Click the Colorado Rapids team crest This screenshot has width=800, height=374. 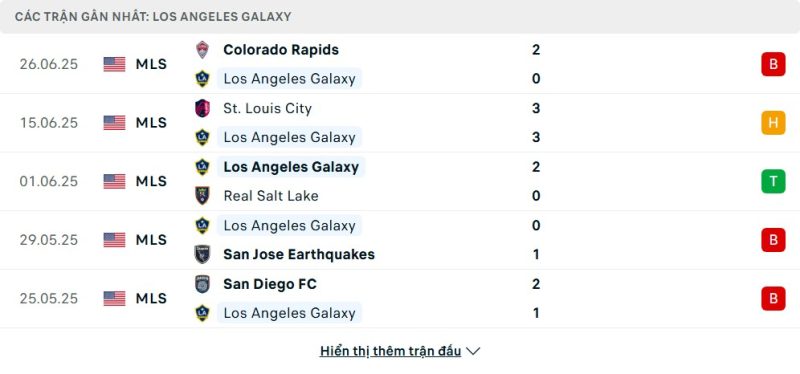point(203,49)
